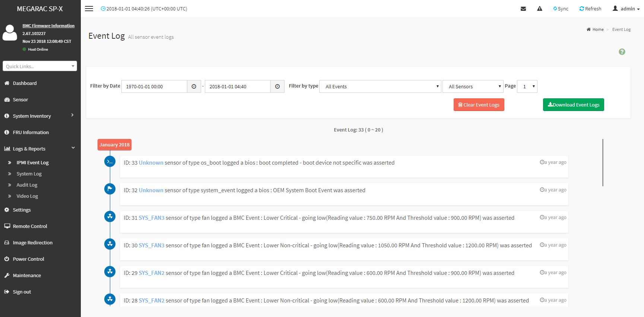Click the fan icon for event 29
Image resolution: width=644 pixels, height=317 pixels.
110,272
